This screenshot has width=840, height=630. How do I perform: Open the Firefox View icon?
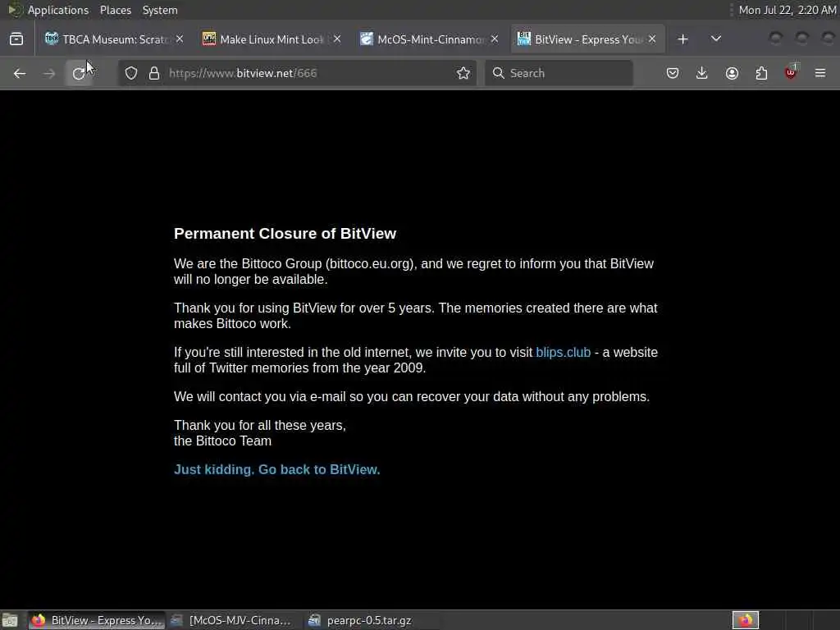16,39
